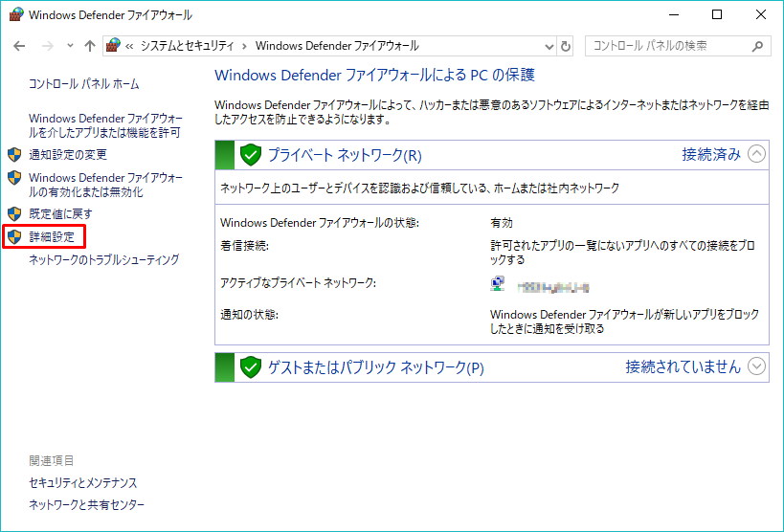Open コントロール パネル ホーム link
784x532 pixels.
(x=84, y=84)
